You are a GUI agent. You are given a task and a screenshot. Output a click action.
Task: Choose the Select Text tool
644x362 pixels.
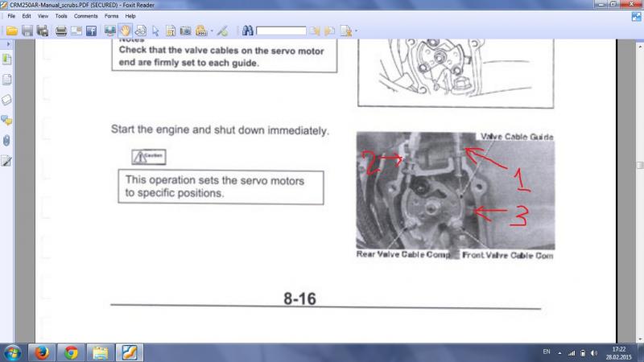point(171,31)
